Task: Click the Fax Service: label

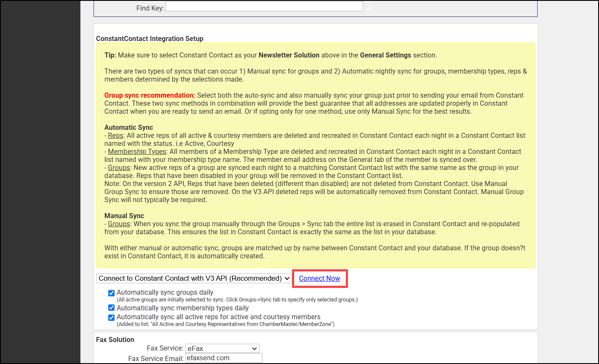Action: [166, 348]
